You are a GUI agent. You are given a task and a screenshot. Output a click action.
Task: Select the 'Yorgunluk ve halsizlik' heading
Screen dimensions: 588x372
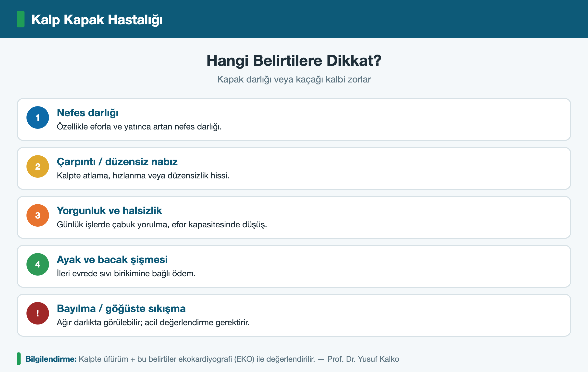pyautogui.click(x=109, y=211)
